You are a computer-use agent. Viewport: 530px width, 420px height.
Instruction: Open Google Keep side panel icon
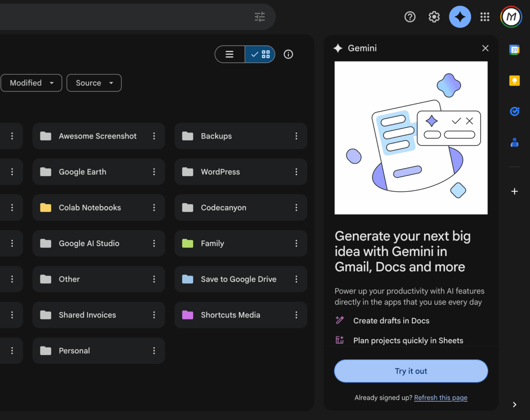coord(515,80)
